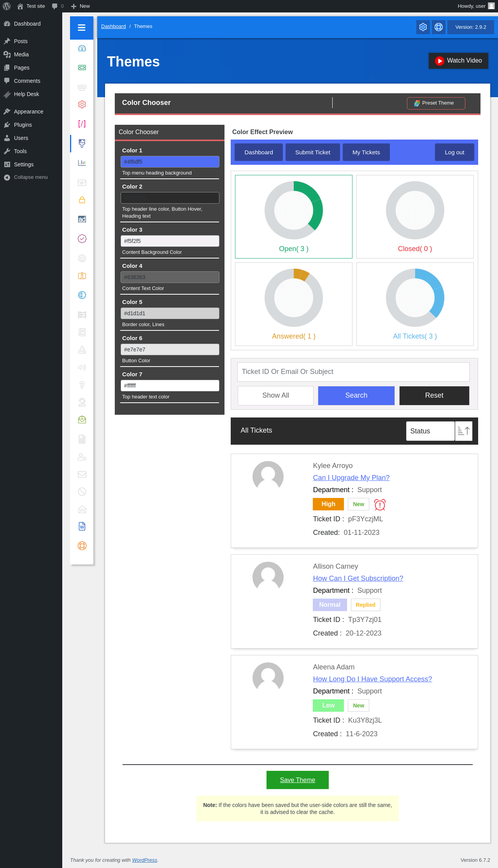
Task: Click the Dashboard breadcrumb link
Action: (x=114, y=26)
